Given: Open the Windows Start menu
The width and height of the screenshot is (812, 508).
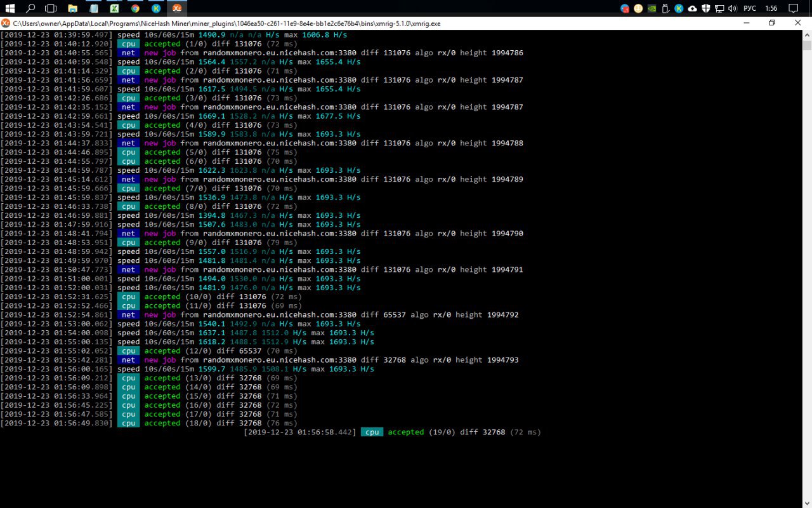Looking at the screenshot, I should pyautogui.click(x=10, y=8).
